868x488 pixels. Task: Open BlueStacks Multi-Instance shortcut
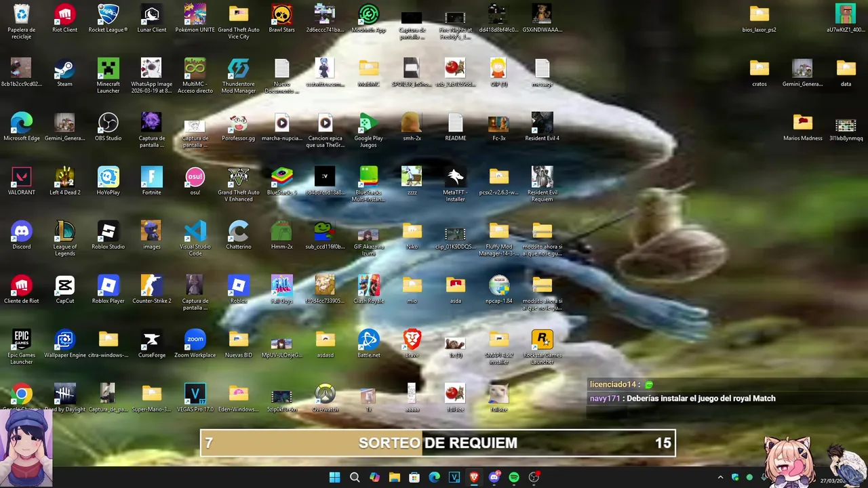[x=369, y=184]
